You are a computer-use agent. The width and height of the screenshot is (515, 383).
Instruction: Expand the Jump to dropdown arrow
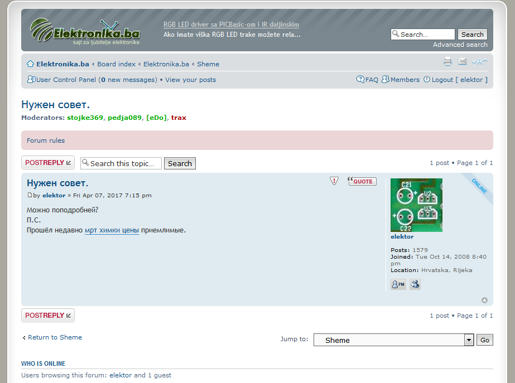click(x=469, y=340)
